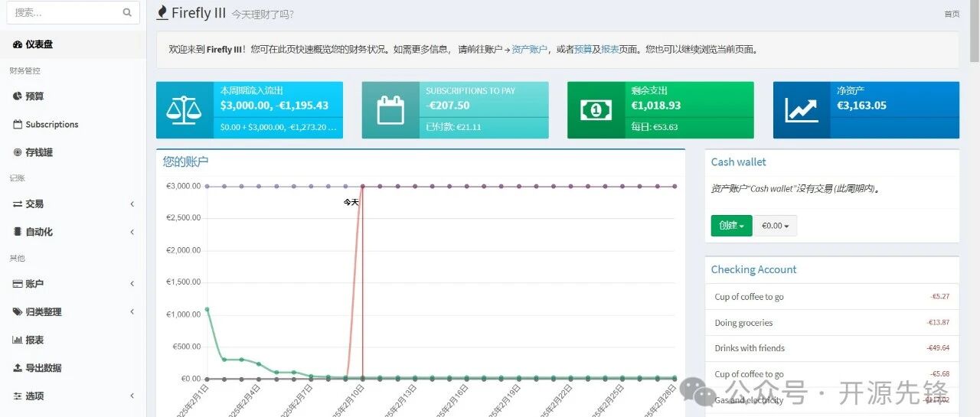Click the calendar icon beside Subscriptions

pyautogui.click(x=18, y=124)
